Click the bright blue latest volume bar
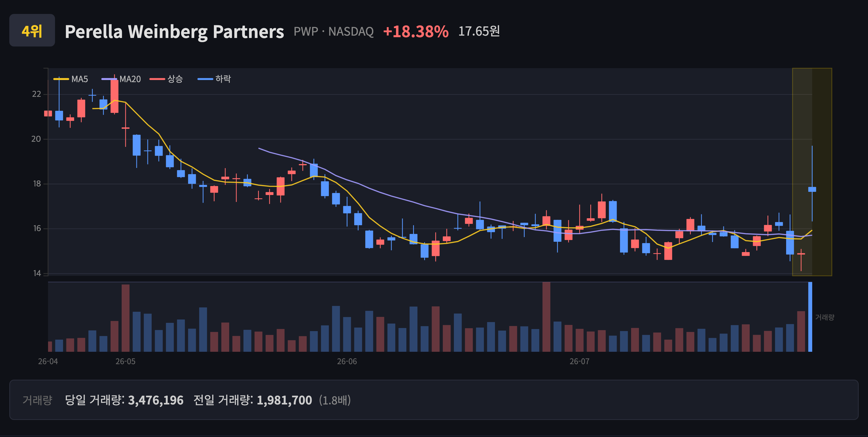The image size is (868, 437). pyautogui.click(x=810, y=317)
